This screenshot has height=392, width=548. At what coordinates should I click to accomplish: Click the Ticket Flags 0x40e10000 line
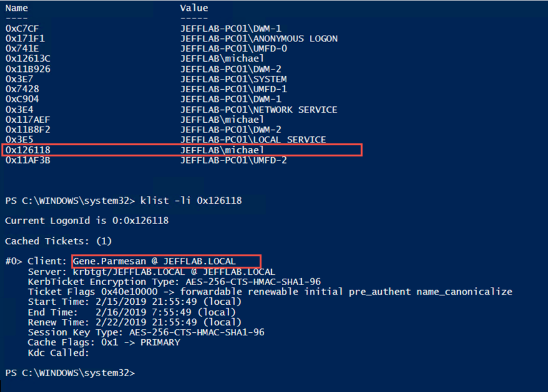pyautogui.click(x=270, y=291)
